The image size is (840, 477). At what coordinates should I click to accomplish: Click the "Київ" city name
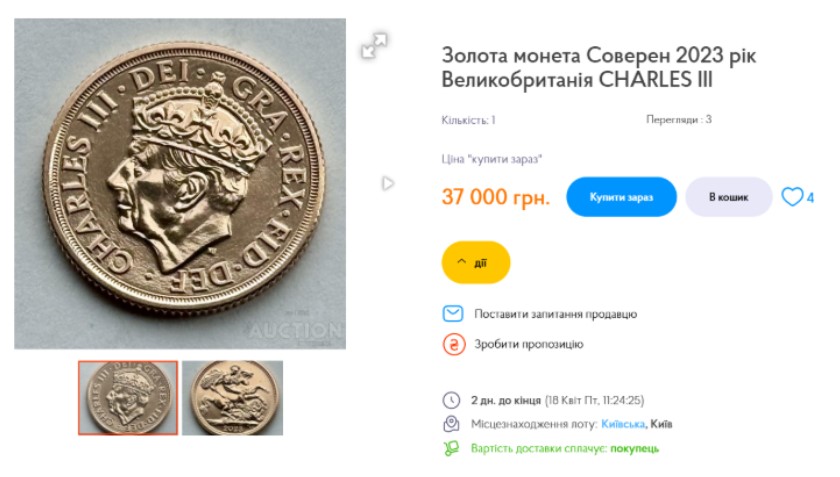(x=660, y=424)
